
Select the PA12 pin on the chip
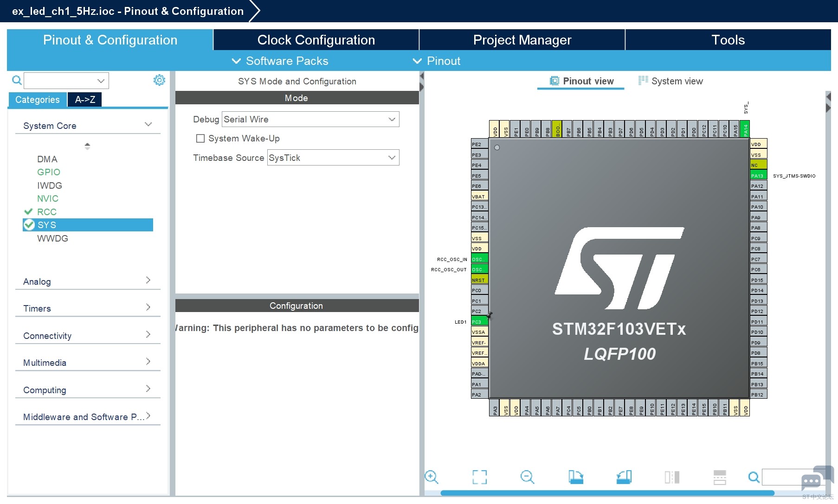click(758, 186)
